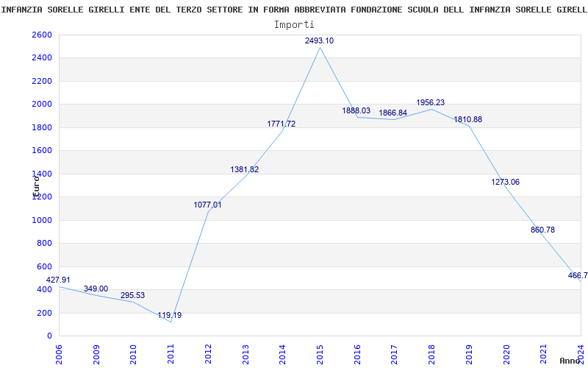
Task: Click the 295.53 data label
Action: point(132,296)
